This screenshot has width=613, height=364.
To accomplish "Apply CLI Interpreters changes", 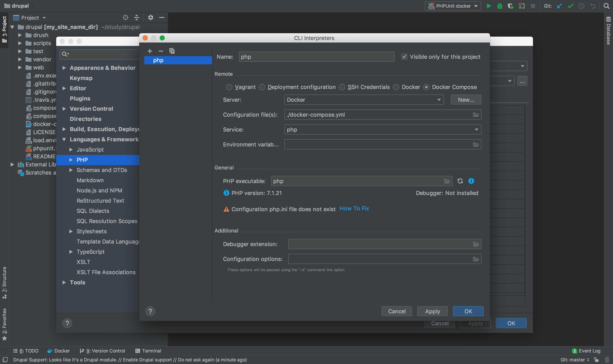I will tap(432, 311).
